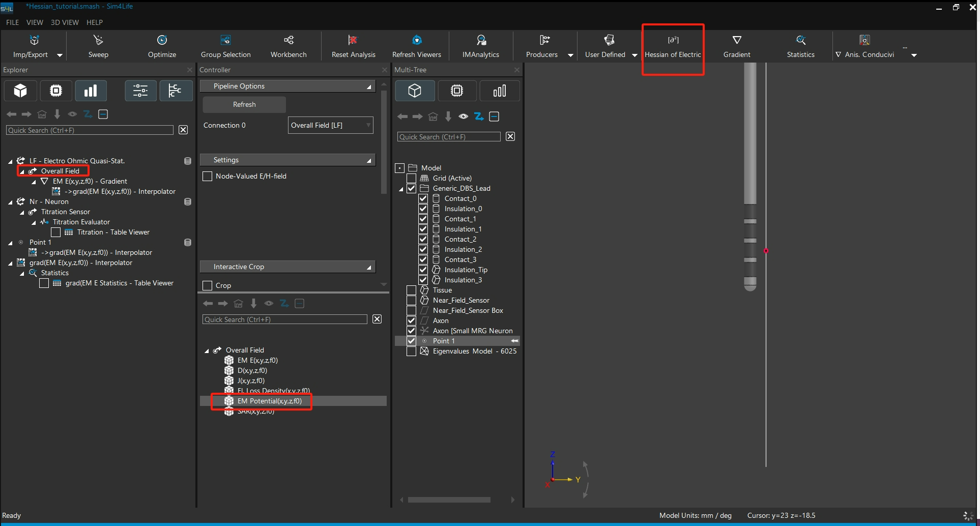Collapse the Generic_DBS_Lead tree folder

click(401, 189)
